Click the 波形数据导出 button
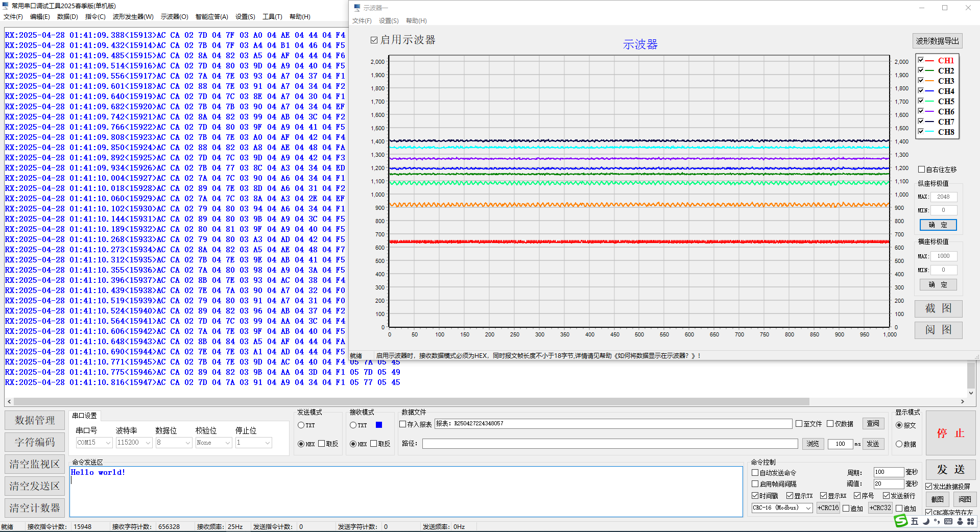 pos(937,41)
